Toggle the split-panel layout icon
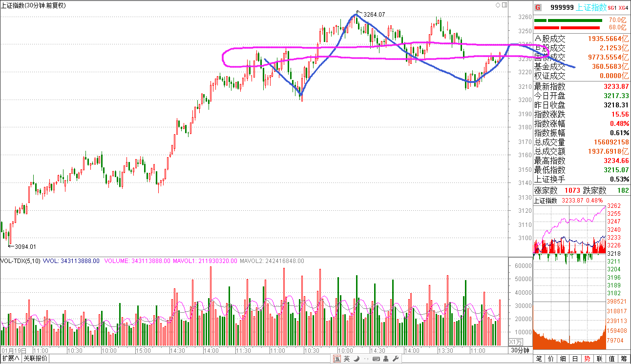The height and width of the screenshot is (364, 631). [x=504, y=5]
